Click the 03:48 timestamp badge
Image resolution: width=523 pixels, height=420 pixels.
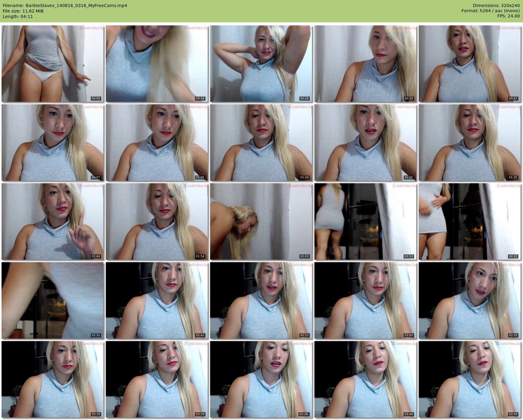click(409, 414)
